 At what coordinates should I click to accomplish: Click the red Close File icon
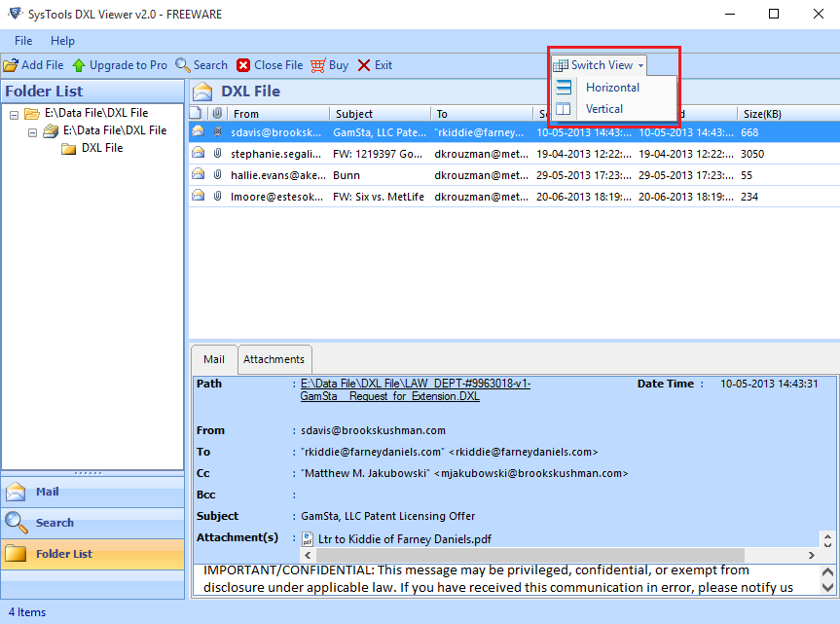pos(243,65)
